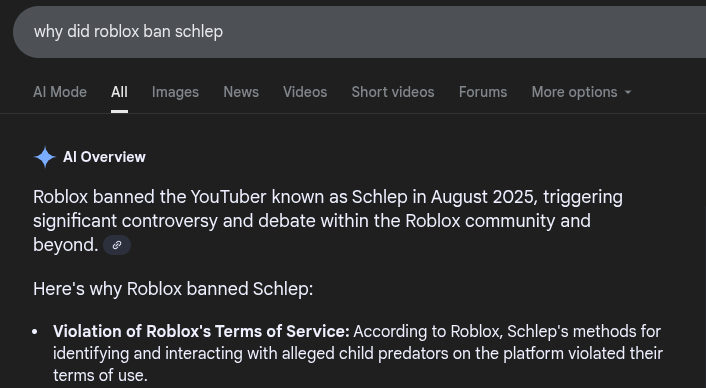Click the AI Overview heading label
The height and width of the screenshot is (388, 706).
[104, 157]
